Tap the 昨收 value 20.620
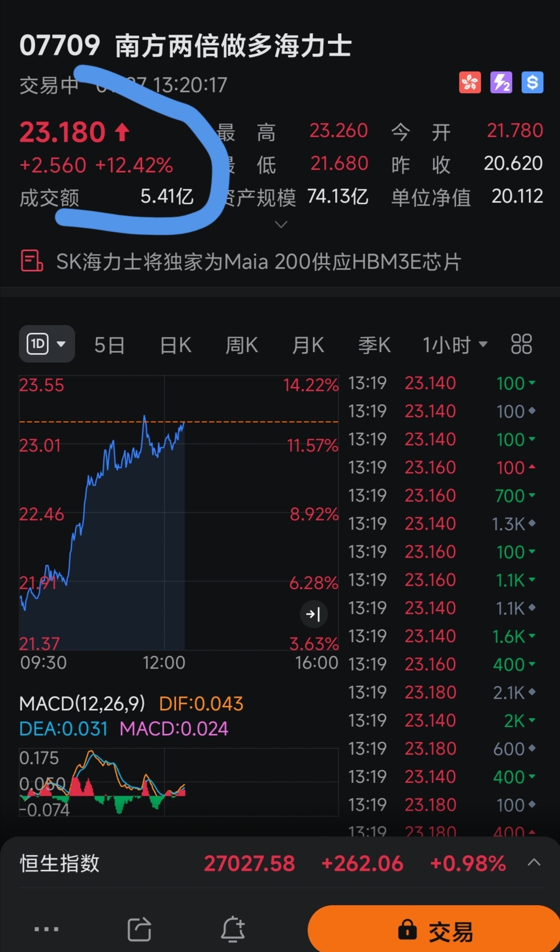The image size is (560, 952). [513, 164]
